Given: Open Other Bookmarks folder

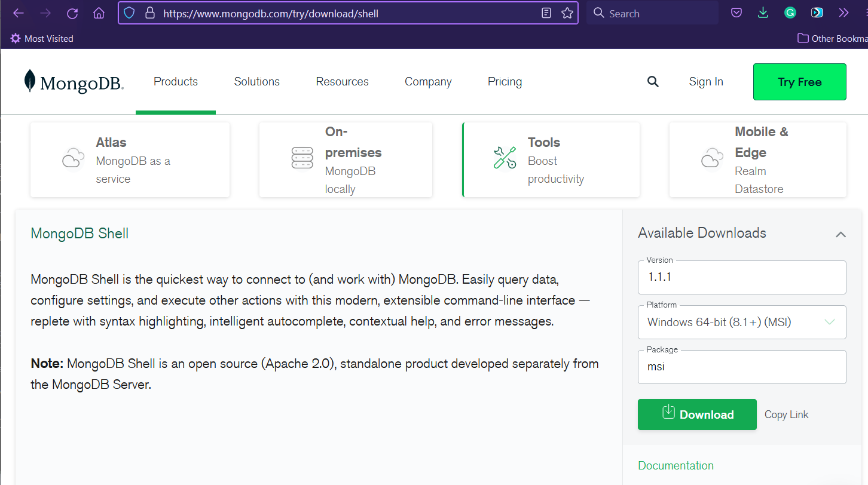Looking at the screenshot, I should click(832, 38).
